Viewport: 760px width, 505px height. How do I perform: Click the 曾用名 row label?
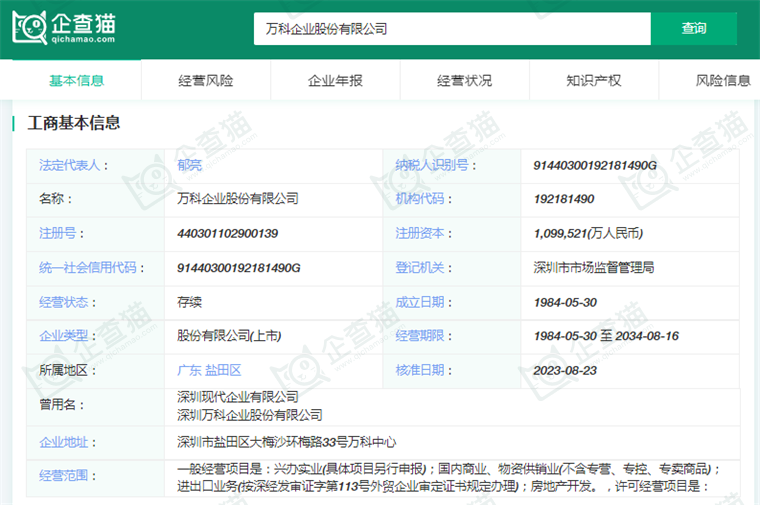click(57, 404)
